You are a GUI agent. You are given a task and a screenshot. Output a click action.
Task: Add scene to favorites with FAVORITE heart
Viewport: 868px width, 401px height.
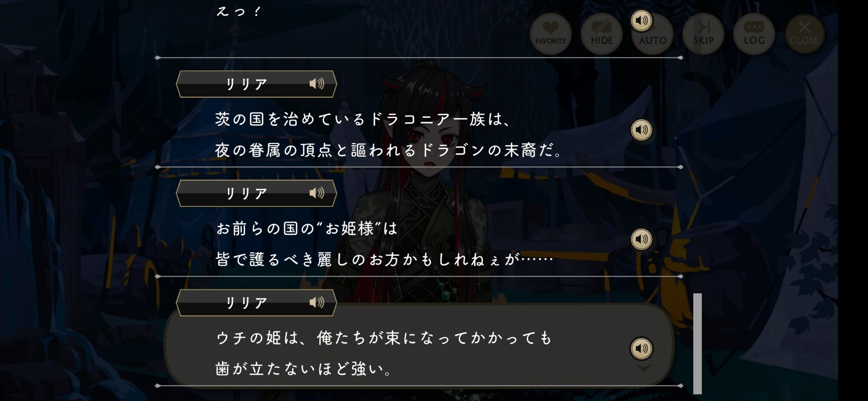pos(550,34)
